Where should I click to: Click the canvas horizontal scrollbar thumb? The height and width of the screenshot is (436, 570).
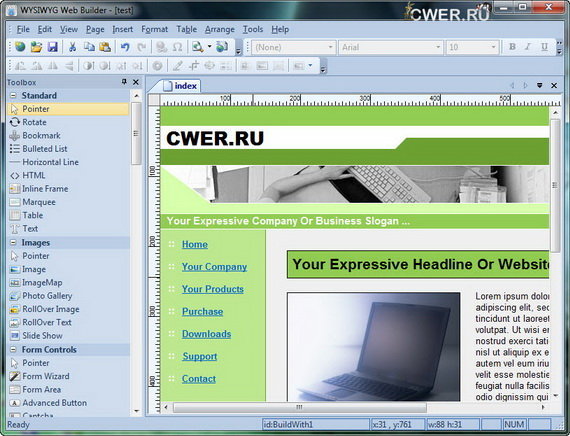(x=300, y=407)
